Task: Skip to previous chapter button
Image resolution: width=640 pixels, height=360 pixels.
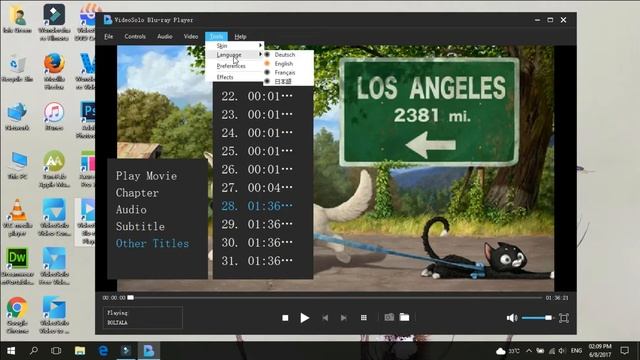Action: [x=325, y=318]
